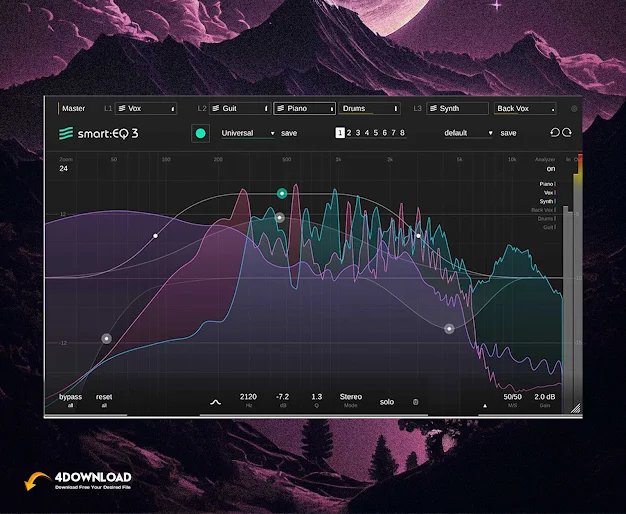This screenshot has height=514, width=626.
Task: Select the dip node near 5k
Action: tap(449, 329)
